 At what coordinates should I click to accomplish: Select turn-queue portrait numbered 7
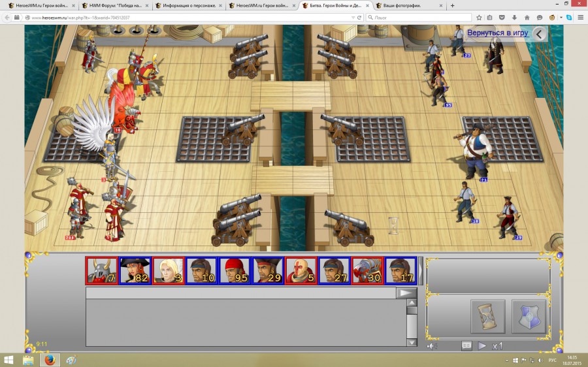click(x=102, y=270)
